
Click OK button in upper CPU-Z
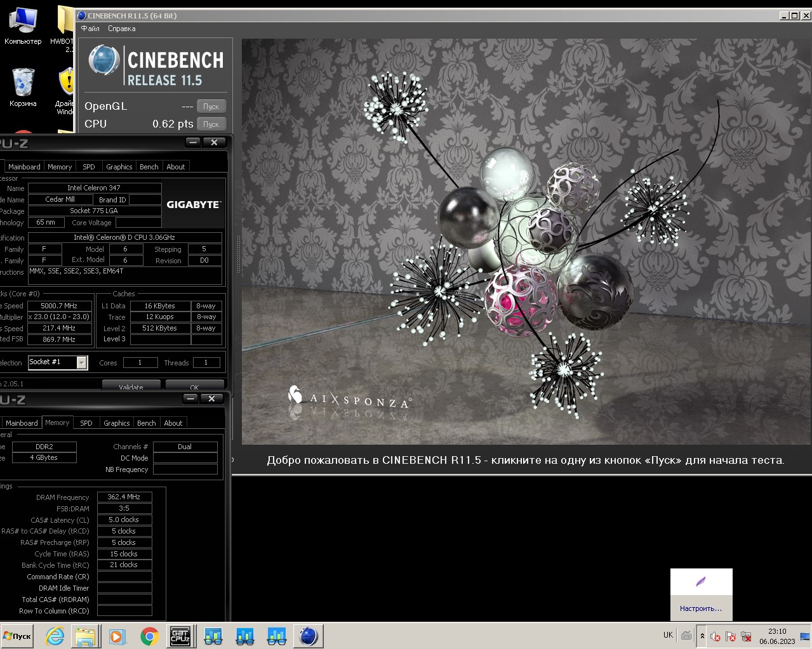(x=194, y=386)
